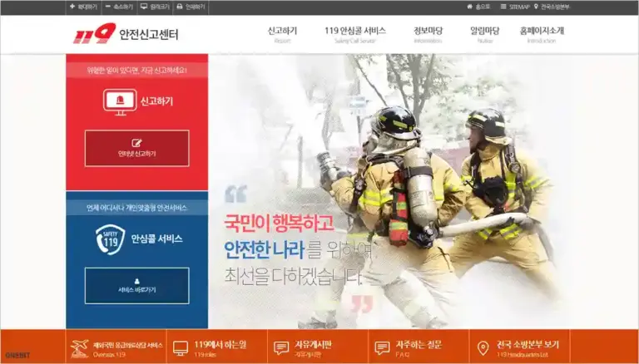This screenshot has width=639, height=364.
Task: Reset page size with 원래크기 monitor icon
Action: pos(155,7)
